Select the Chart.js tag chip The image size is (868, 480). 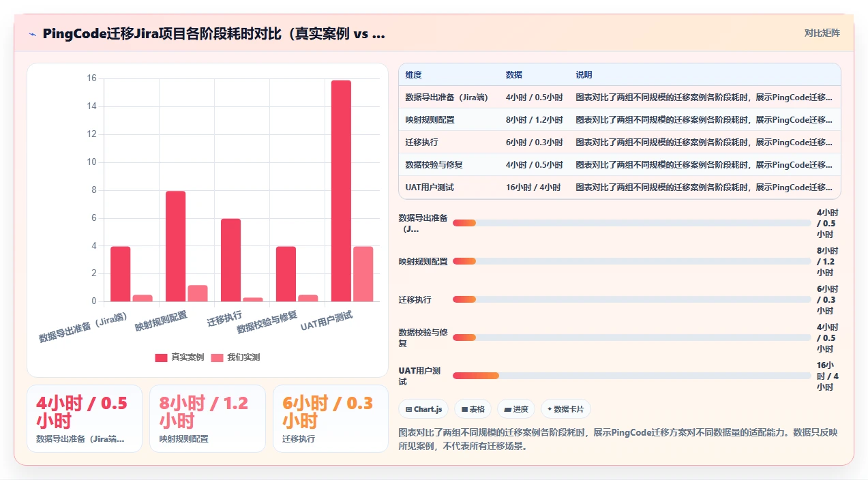pos(423,409)
